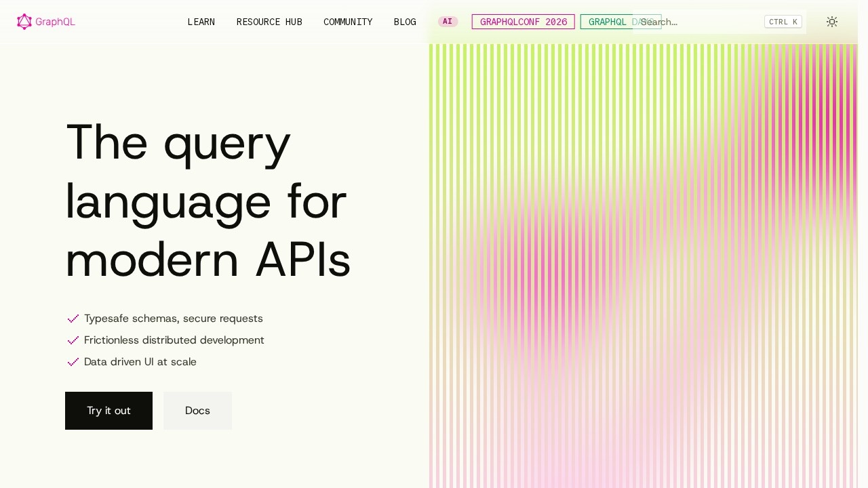Open the Learn menu

click(x=201, y=22)
